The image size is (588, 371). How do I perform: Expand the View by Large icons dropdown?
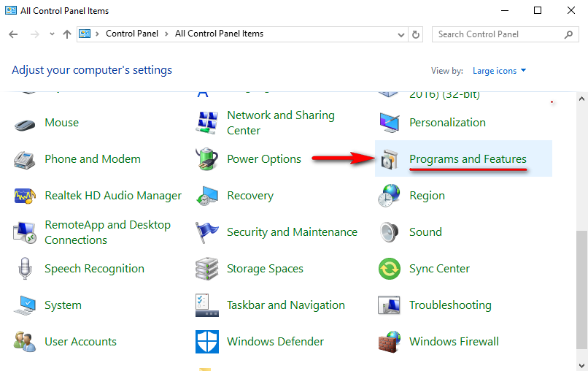[x=499, y=71]
